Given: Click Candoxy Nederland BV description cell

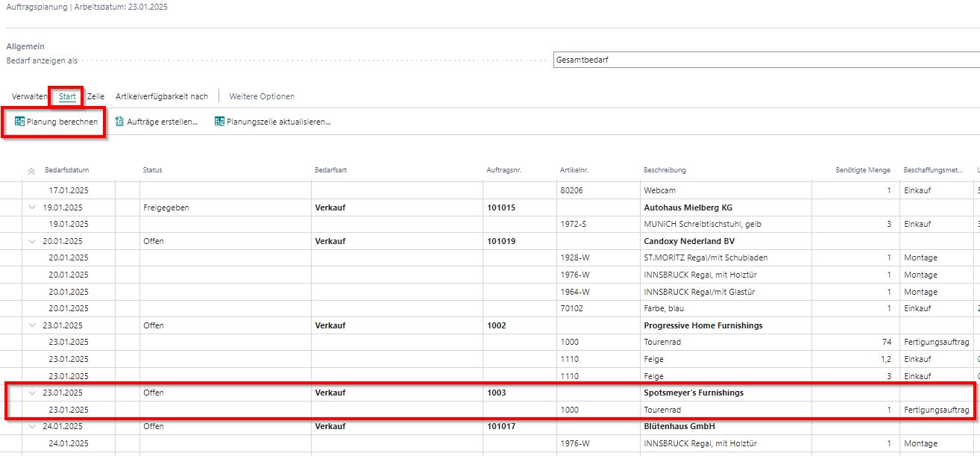Looking at the screenshot, I should point(689,241).
